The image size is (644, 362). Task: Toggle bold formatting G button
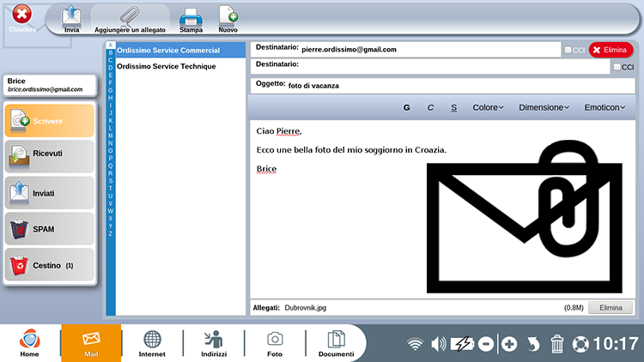406,107
